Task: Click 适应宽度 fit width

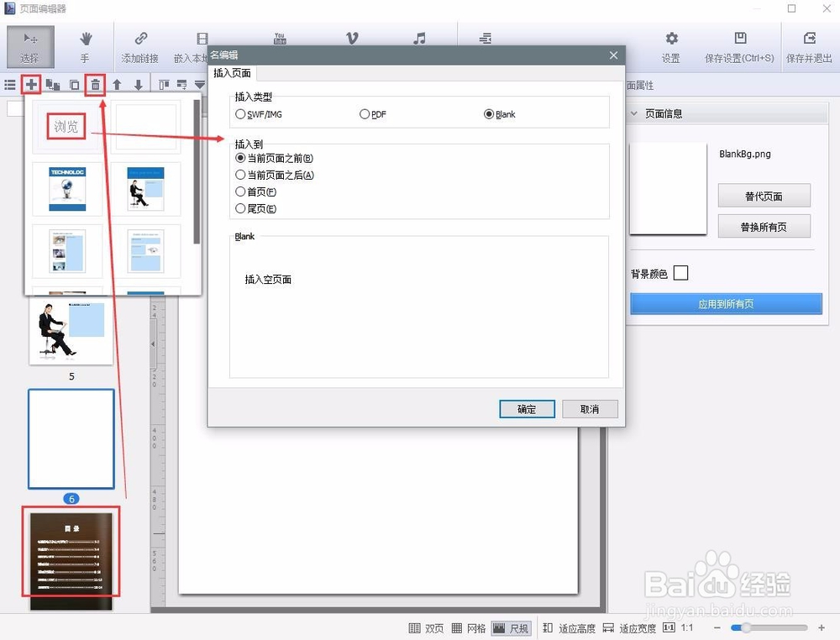Action: coord(629,628)
